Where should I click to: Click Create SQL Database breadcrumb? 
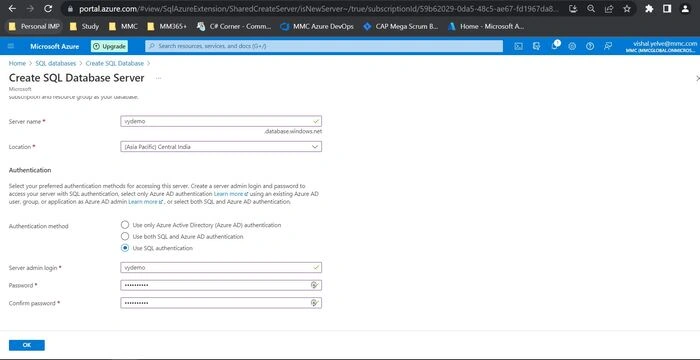point(115,63)
